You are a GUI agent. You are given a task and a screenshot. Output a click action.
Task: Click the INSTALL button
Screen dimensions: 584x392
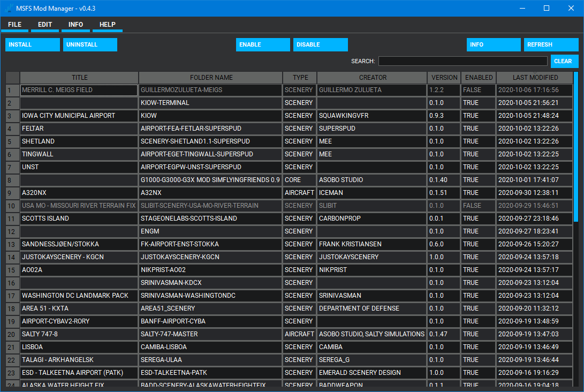coord(33,44)
